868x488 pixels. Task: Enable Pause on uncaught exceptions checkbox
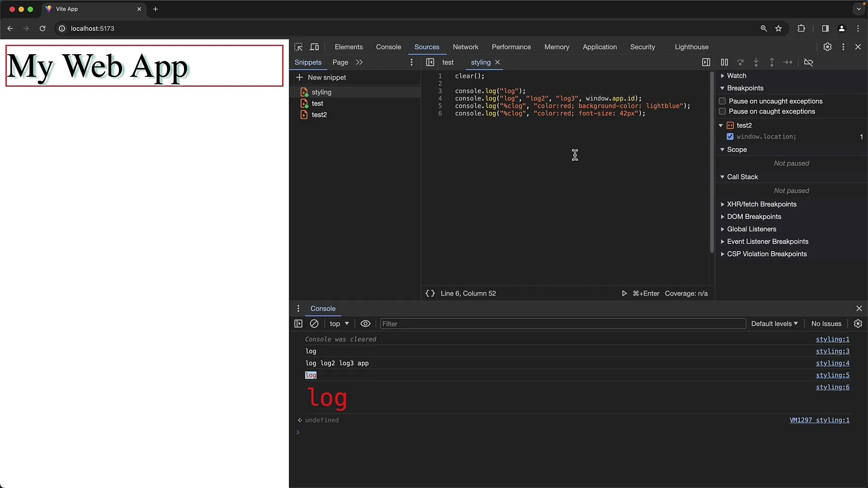[x=722, y=101]
